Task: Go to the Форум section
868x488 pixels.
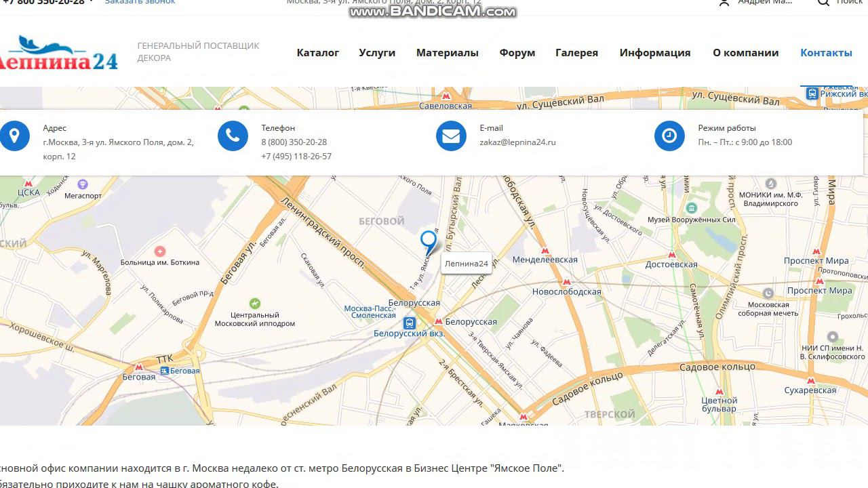Action: coord(517,53)
